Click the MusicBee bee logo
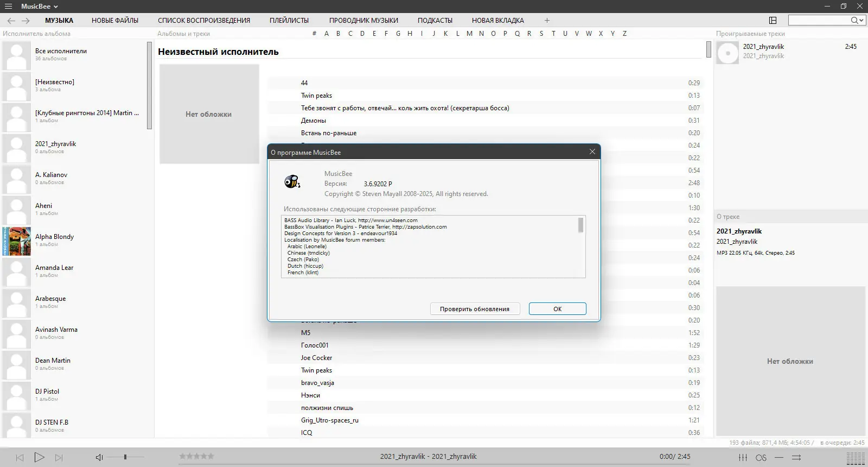Screen dimensions: 868x467 coord(292,182)
